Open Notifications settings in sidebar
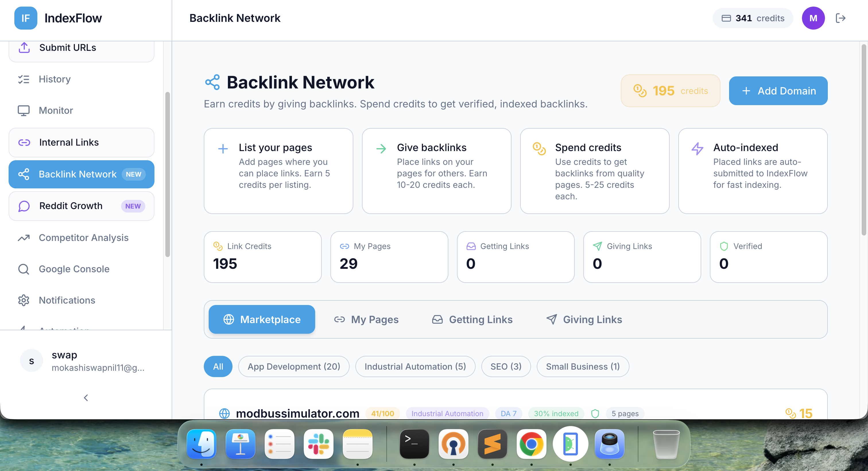 point(67,300)
